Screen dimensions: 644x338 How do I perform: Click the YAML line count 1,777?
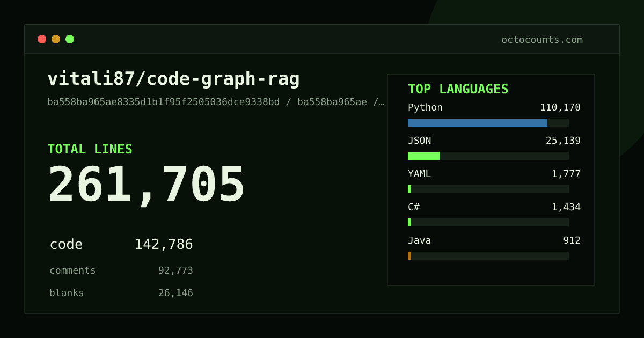pyautogui.click(x=566, y=174)
